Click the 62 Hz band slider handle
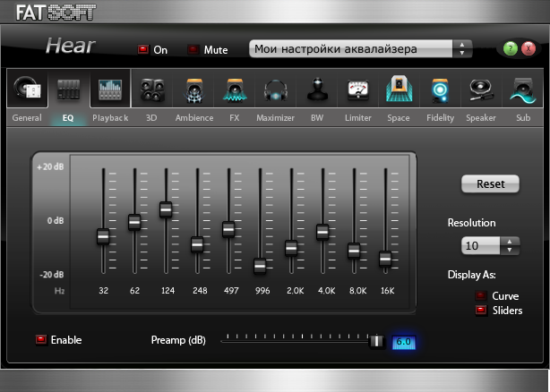Viewport: 550px width, 392px height. (134, 222)
